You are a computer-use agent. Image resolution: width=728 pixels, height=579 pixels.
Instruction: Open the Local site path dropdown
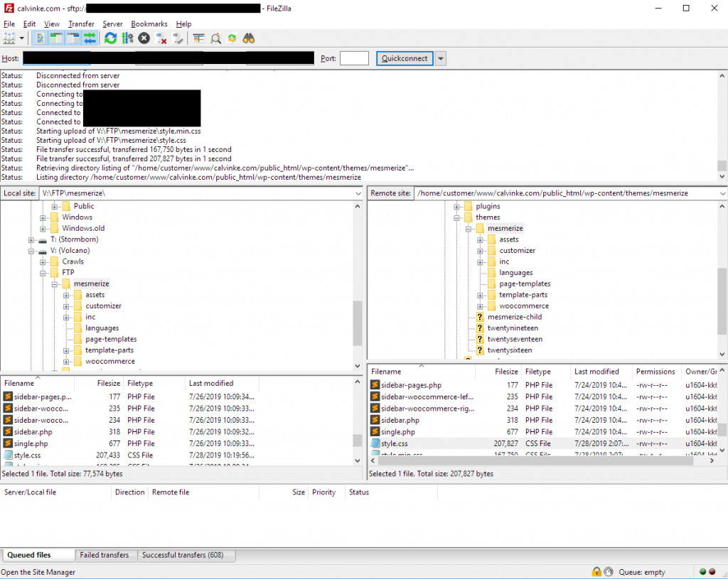pos(358,193)
